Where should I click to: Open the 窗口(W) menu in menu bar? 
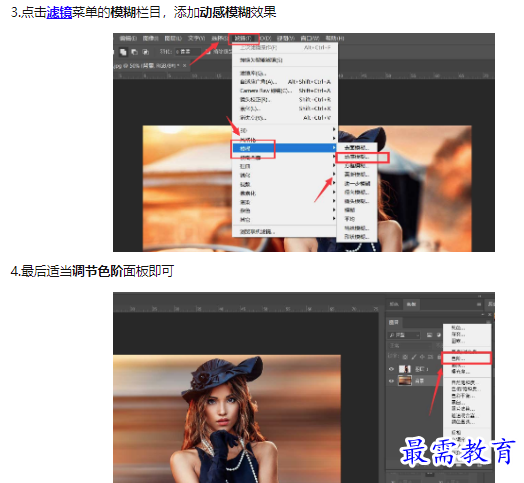click(309, 38)
